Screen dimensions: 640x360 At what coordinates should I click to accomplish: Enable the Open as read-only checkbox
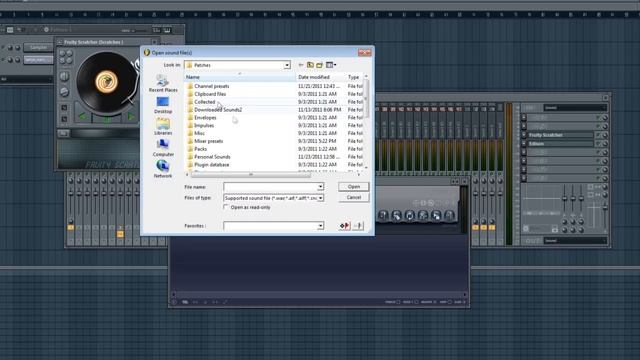pos(226,207)
